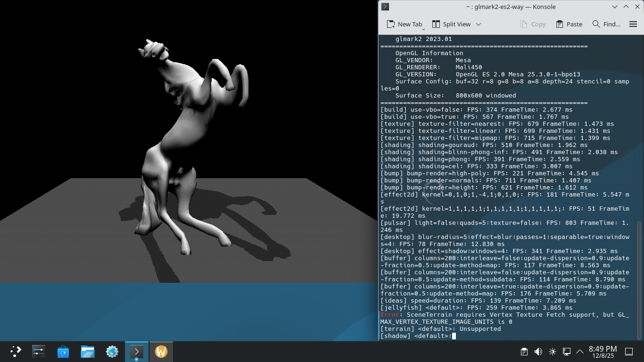Launch the web browser from the taskbar
The height and width of the screenshot is (362, 644).
[112, 352]
